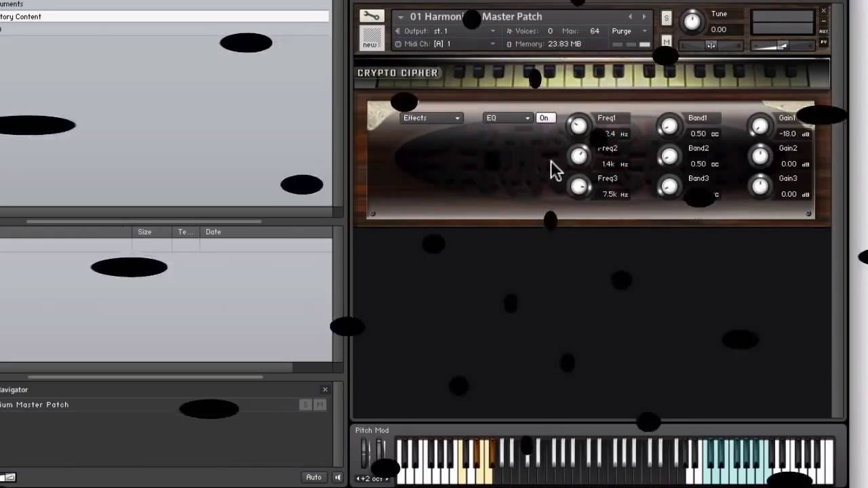Image resolution: width=868 pixels, height=488 pixels.
Task: Click the 'new' instrument thumbnail icon
Action: [370, 37]
